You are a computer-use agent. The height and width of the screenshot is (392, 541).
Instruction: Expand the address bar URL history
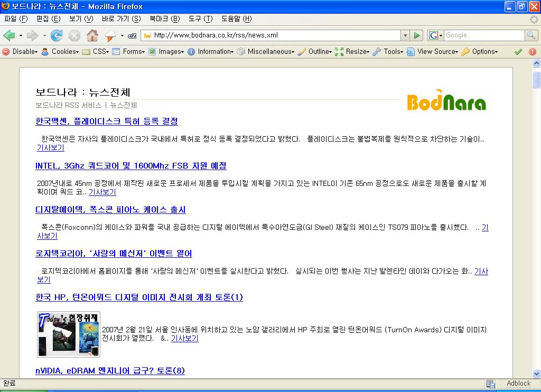tap(405, 35)
